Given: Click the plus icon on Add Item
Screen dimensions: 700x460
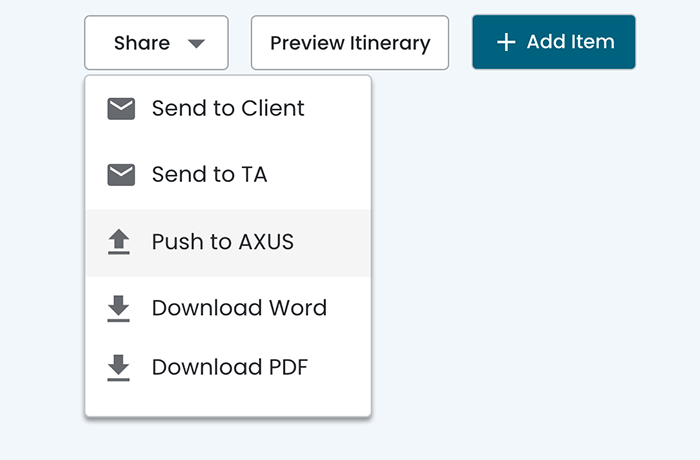Looking at the screenshot, I should pyautogui.click(x=507, y=42).
